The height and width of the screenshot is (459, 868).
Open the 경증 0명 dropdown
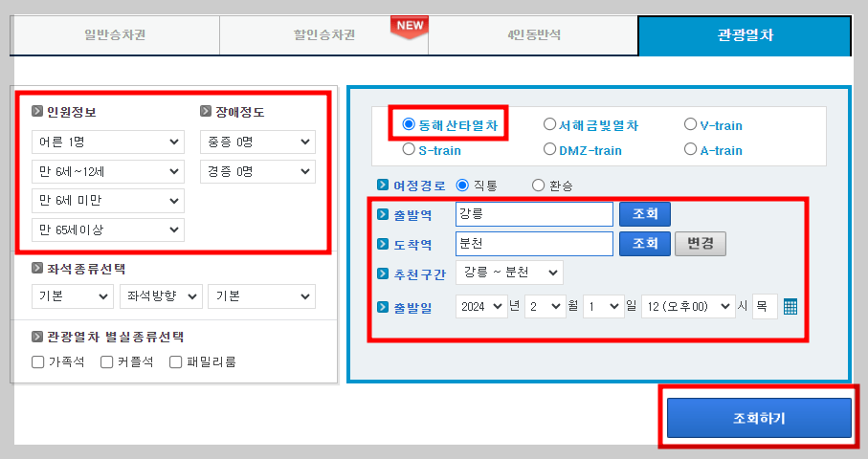coord(258,171)
